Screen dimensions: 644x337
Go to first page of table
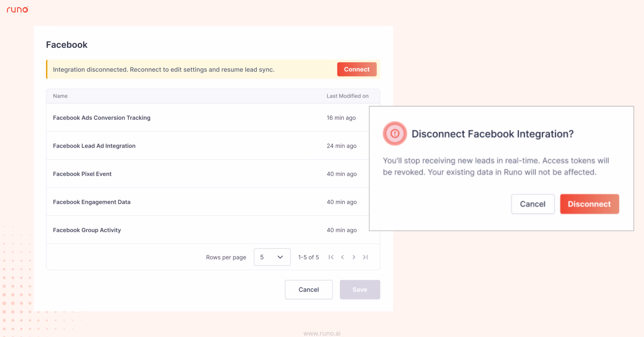point(331,257)
